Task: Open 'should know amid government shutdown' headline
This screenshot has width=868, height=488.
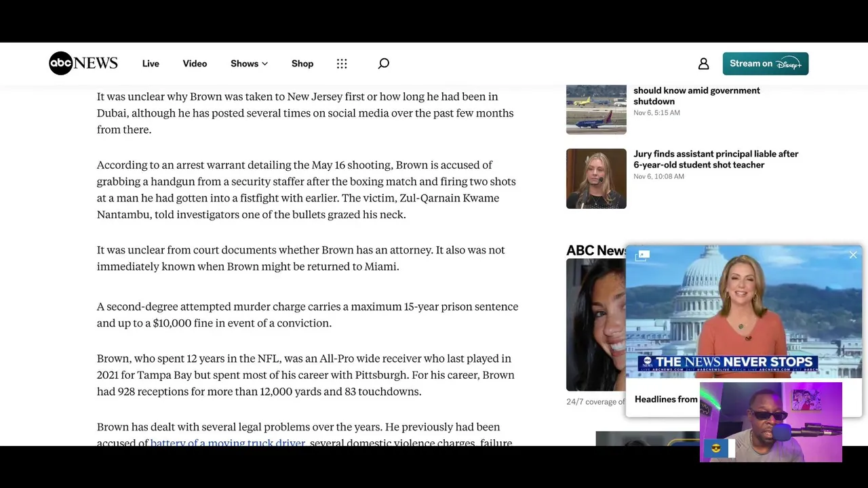Action: click(696, 96)
